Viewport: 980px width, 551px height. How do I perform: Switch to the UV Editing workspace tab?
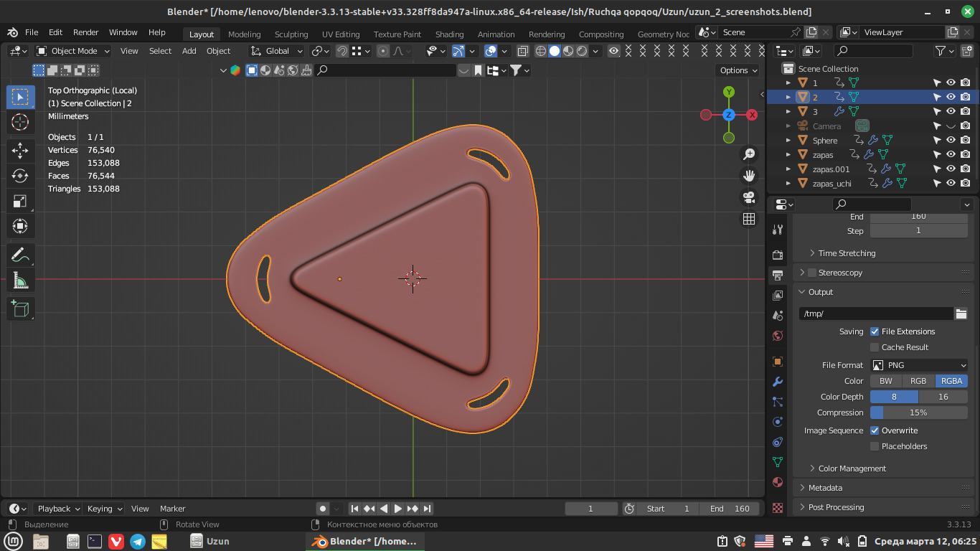pyautogui.click(x=341, y=34)
